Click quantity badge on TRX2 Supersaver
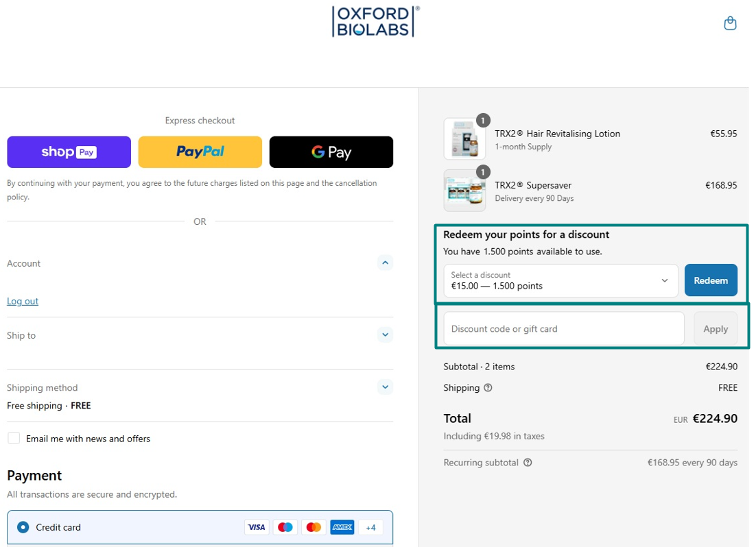756x547 pixels. pos(483,172)
